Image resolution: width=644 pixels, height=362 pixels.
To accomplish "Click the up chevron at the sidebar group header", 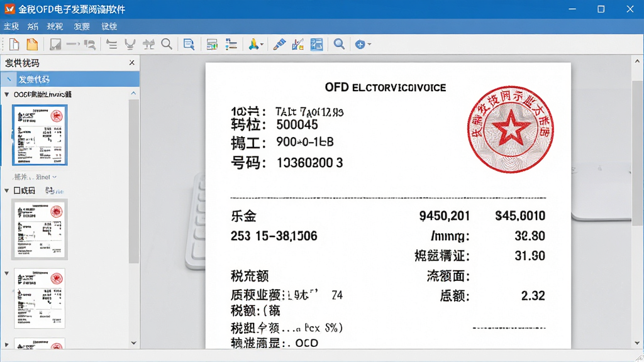I will tap(133, 94).
